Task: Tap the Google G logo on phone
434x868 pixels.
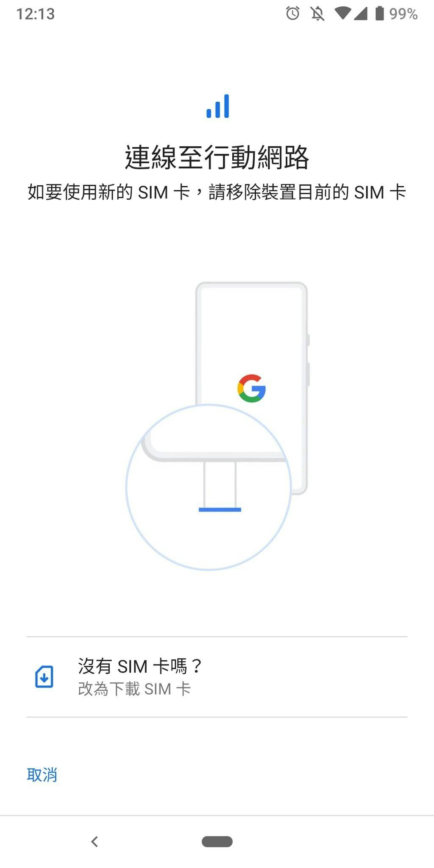Action: coord(251,388)
